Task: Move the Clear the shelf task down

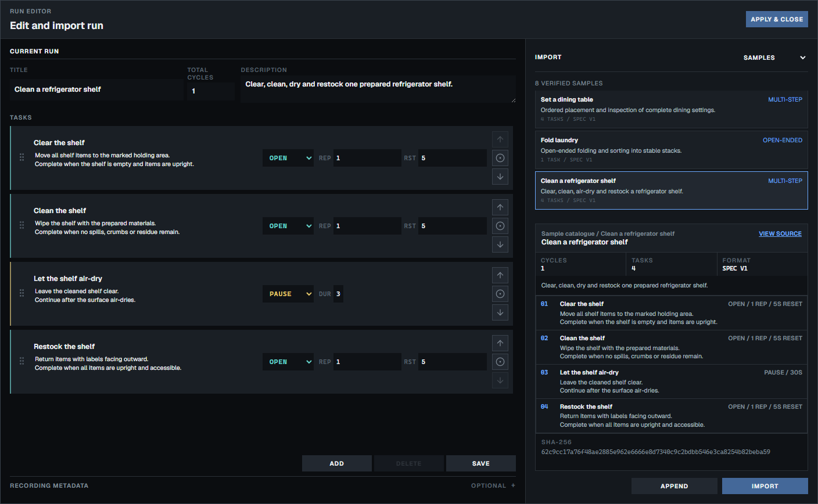Action: point(500,177)
